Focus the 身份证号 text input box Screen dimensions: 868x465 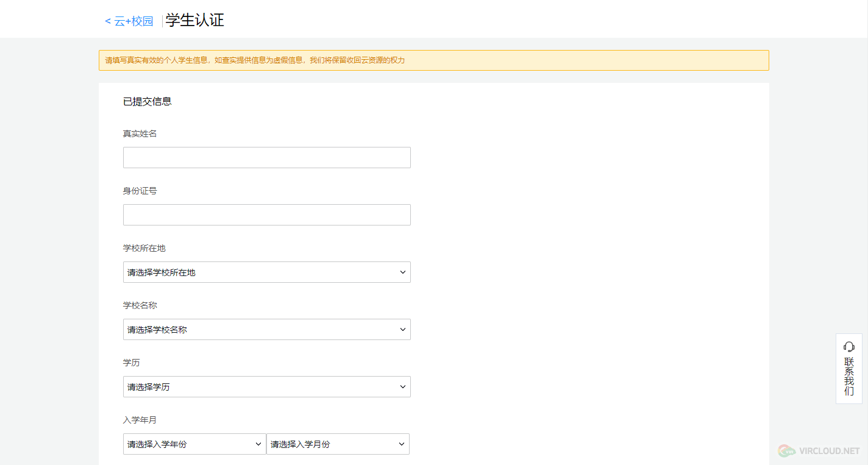tap(267, 215)
